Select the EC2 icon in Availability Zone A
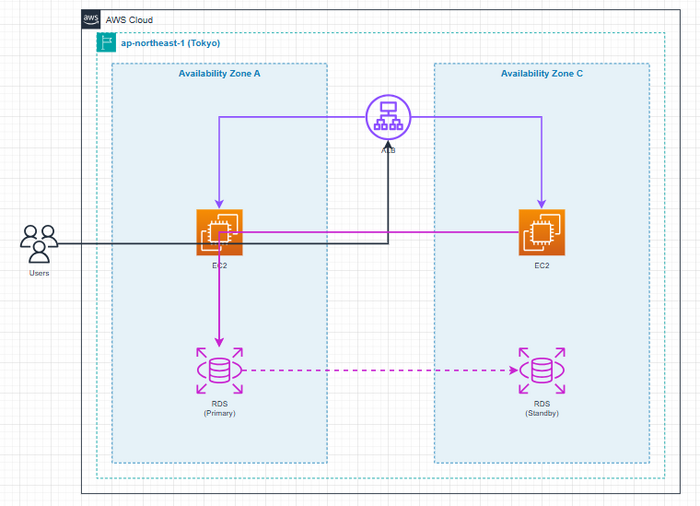The height and width of the screenshot is (506, 700). (219, 232)
